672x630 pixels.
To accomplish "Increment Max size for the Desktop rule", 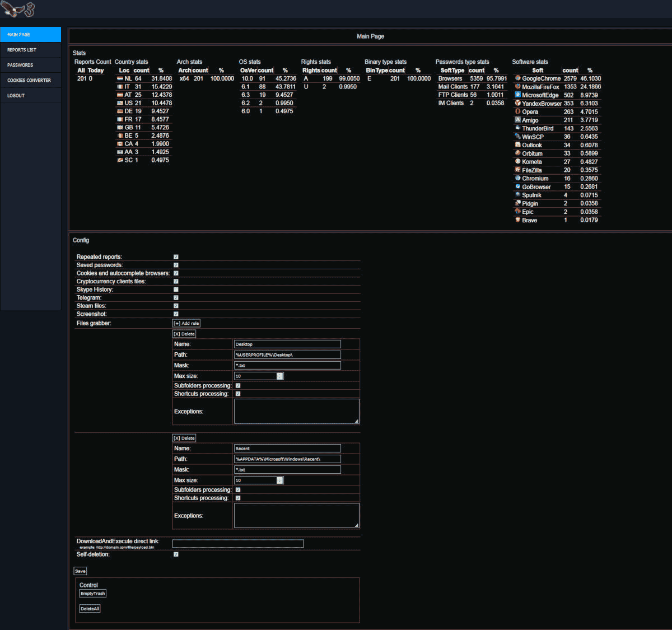I will point(279,374).
